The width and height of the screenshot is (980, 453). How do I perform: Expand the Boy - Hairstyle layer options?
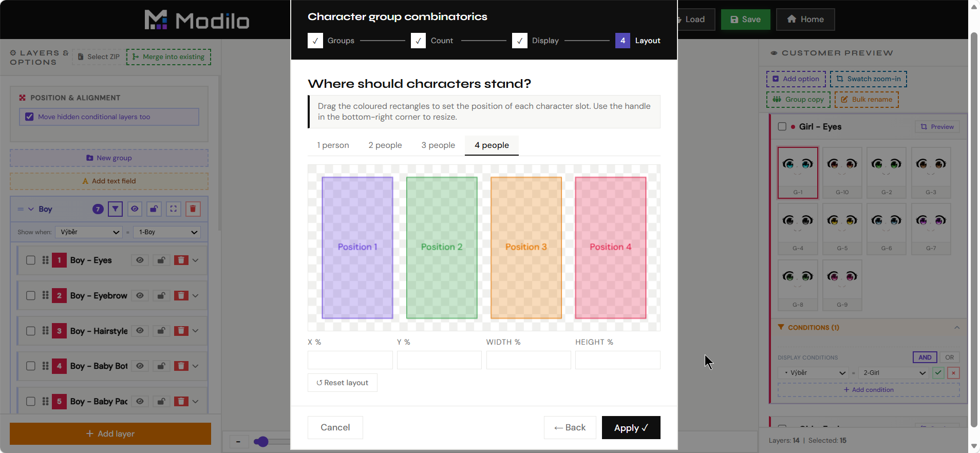(195, 331)
